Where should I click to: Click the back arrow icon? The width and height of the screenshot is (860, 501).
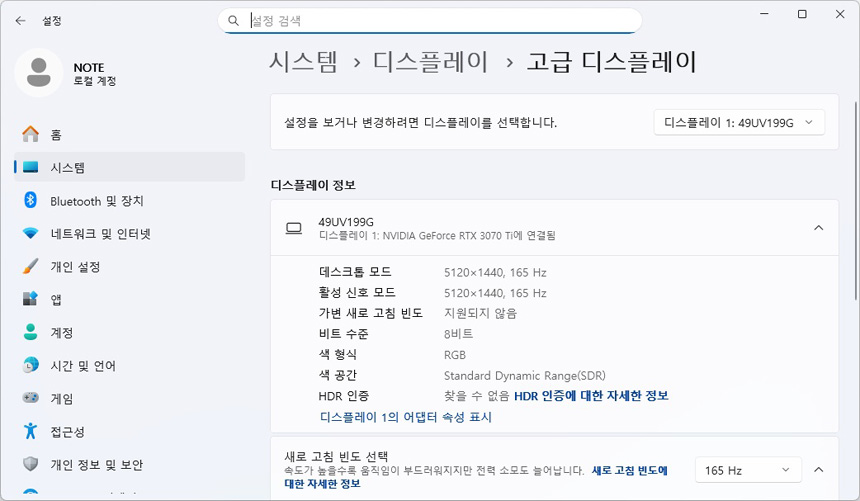[x=20, y=20]
